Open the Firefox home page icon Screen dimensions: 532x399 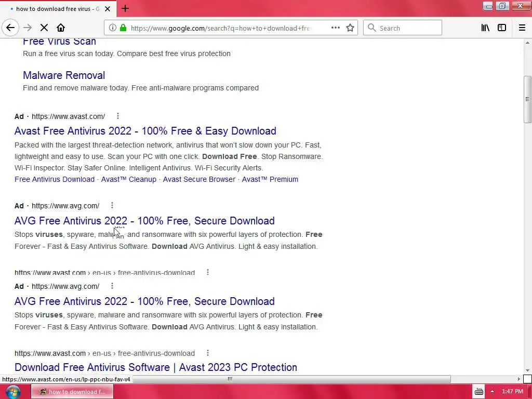point(61,28)
